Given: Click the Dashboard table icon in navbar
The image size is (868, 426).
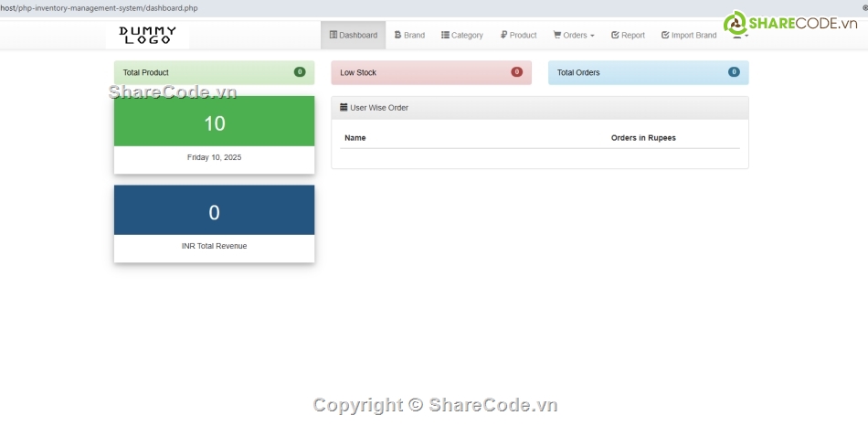Looking at the screenshot, I should point(333,36).
